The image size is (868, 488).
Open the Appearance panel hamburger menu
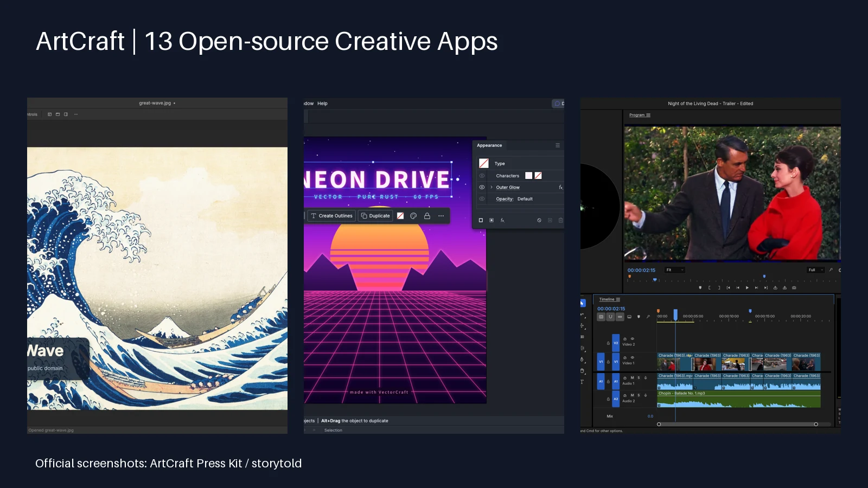(x=557, y=145)
